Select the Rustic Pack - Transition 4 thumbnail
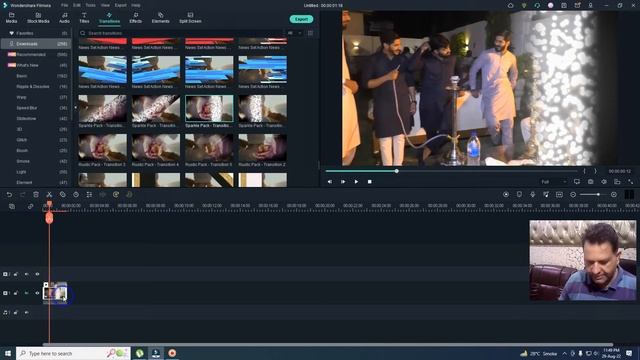This screenshot has height=360, width=640. click(x=156, y=147)
